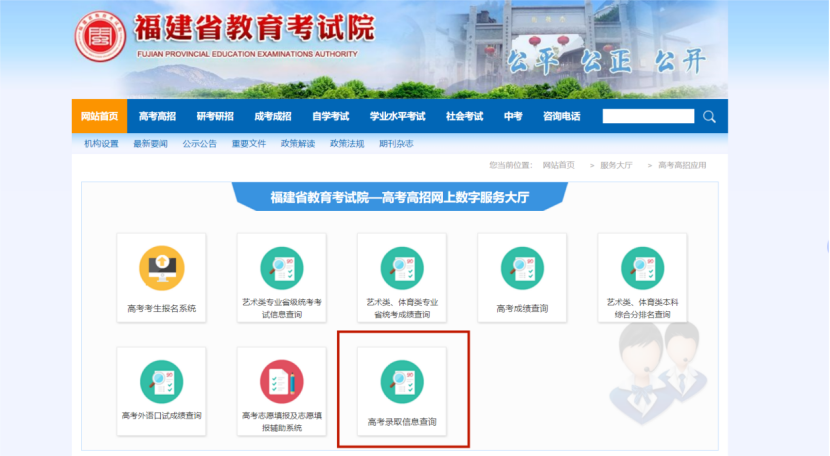This screenshot has width=830, height=456.
Task: Open 艺术类、体育类本科综合分排名查询 icon
Action: (x=642, y=268)
